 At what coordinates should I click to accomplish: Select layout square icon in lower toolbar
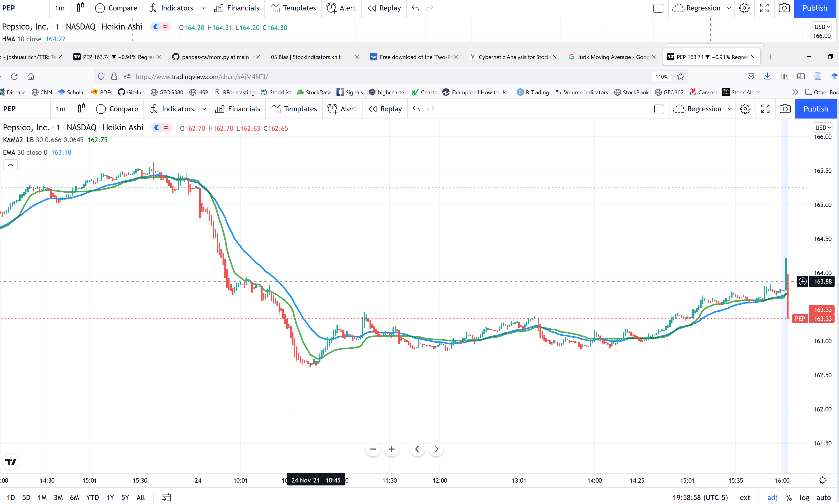[659, 109]
